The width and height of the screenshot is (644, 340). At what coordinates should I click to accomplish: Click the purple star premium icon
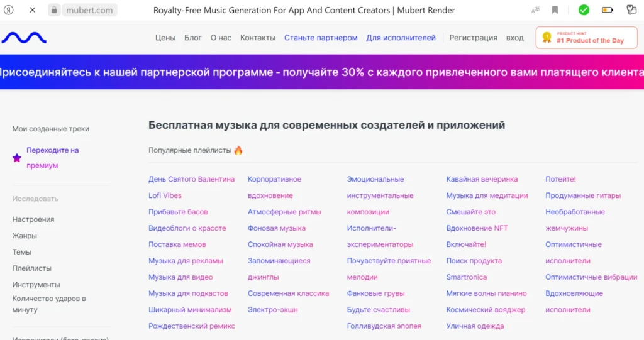[17, 158]
